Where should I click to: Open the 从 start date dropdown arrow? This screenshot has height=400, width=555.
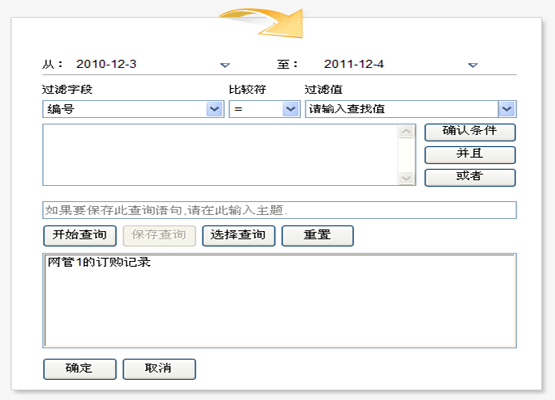(x=225, y=65)
